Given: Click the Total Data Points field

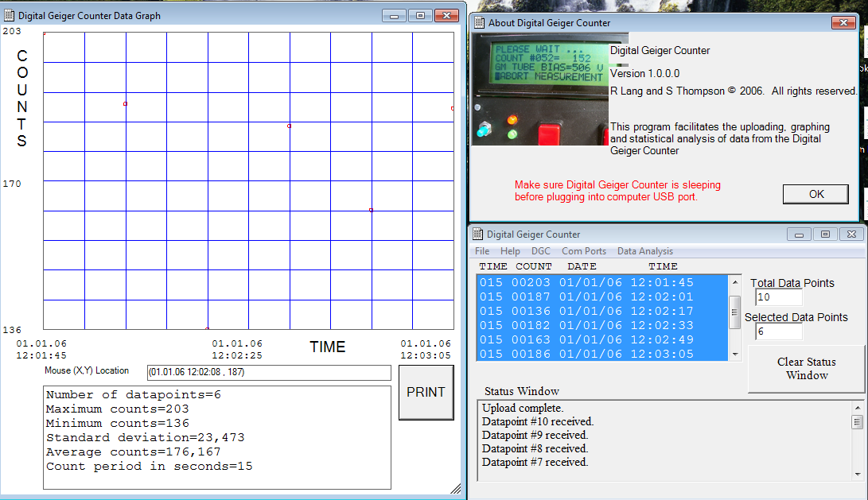Looking at the screenshot, I should [x=778, y=297].
